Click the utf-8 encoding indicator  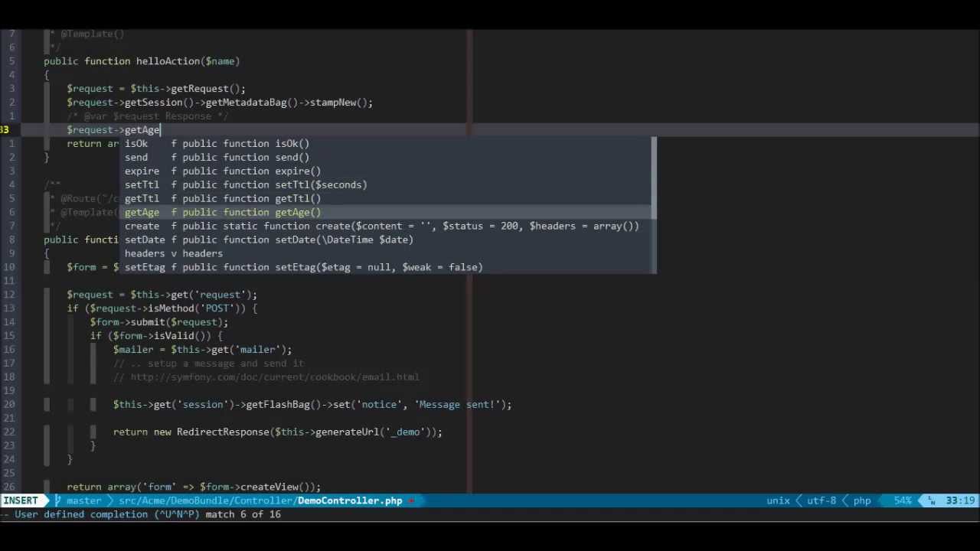tap(822, 500)
